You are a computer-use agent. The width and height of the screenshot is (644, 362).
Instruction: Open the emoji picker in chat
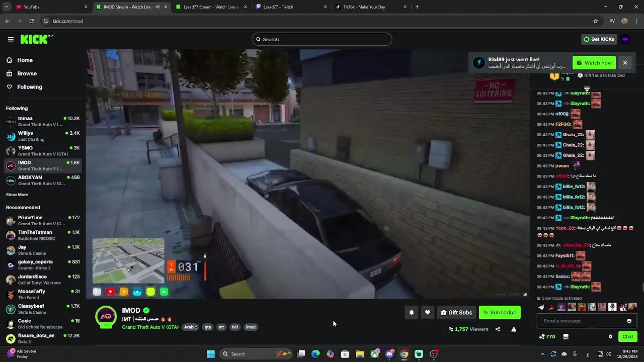(x=629, y=321)
